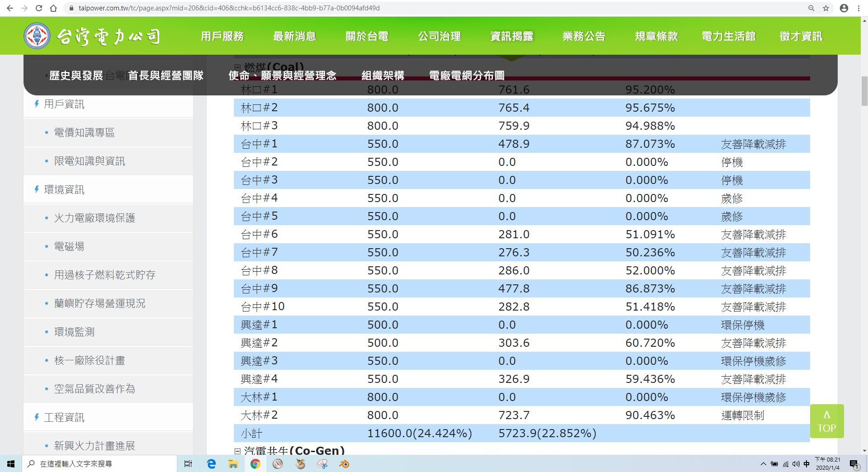
Task: Open Chrome three-dot menu
Action: pos(859,8)
